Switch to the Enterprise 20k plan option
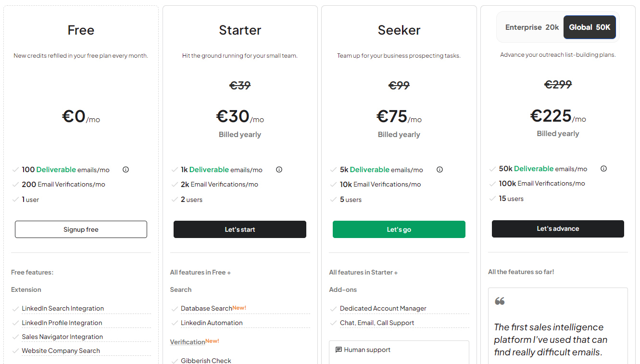This screenshot has width=640, height=364. 532,27
